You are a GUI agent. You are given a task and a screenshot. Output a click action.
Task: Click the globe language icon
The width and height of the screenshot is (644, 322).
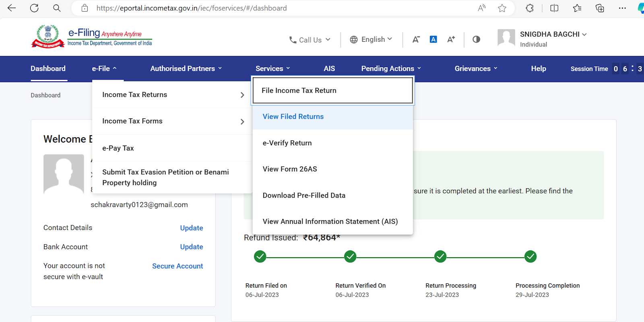point(354,39)
